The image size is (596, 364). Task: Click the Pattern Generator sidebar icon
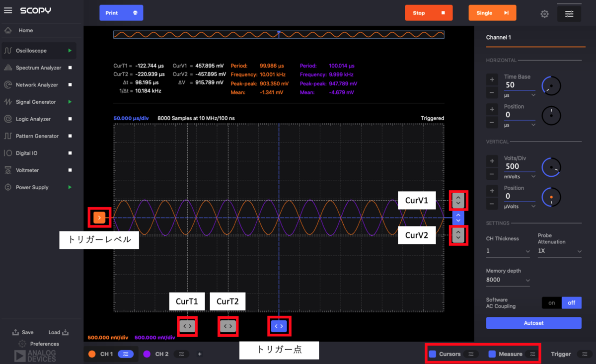point(8,136)
